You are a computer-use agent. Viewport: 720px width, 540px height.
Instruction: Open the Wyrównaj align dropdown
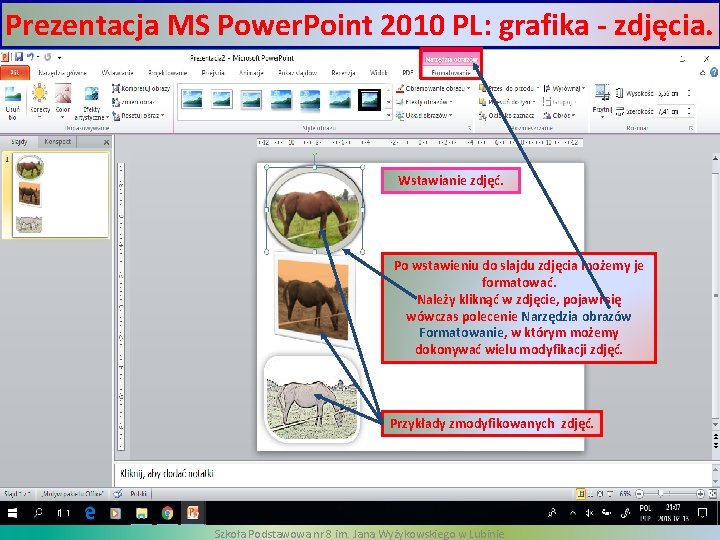[564, 88]
